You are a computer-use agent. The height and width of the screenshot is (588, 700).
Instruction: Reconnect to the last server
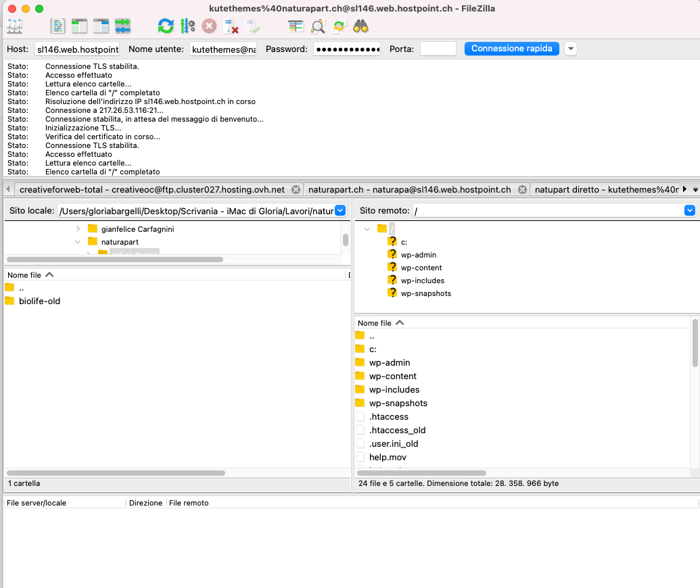pos(253,26)
